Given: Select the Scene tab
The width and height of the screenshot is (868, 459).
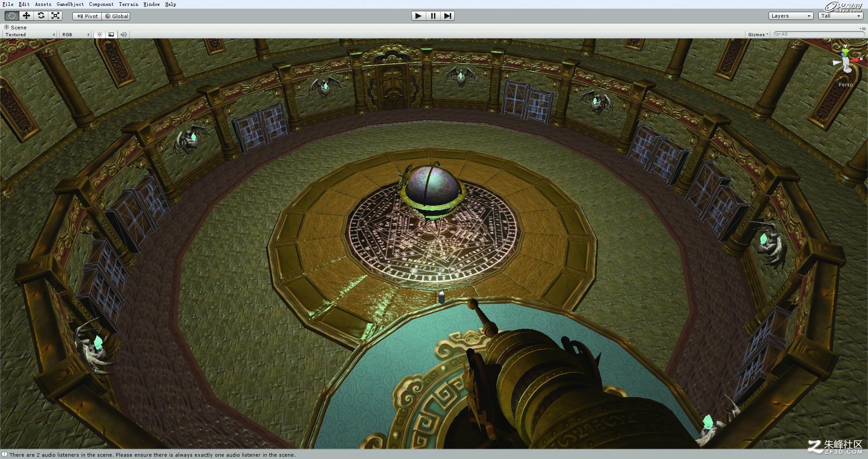Looking at the screenshot, I should tap(15, 27).
